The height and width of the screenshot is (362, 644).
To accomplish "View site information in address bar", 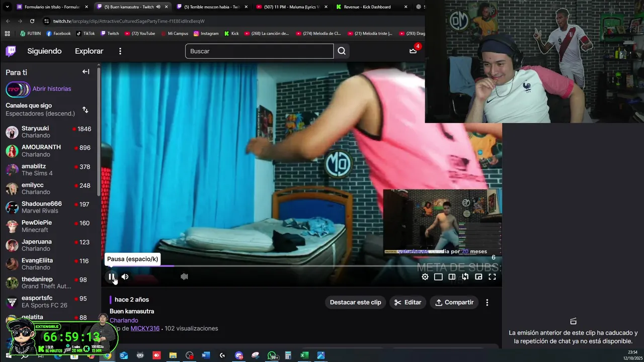I will (x=47, y=21).
